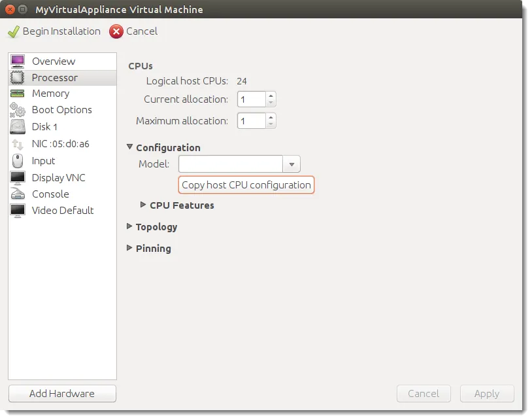Image resolution: width=532 pixels, height=420 pixels.
Task: Select Overview in the hardware list
Action: click(63, 61)
